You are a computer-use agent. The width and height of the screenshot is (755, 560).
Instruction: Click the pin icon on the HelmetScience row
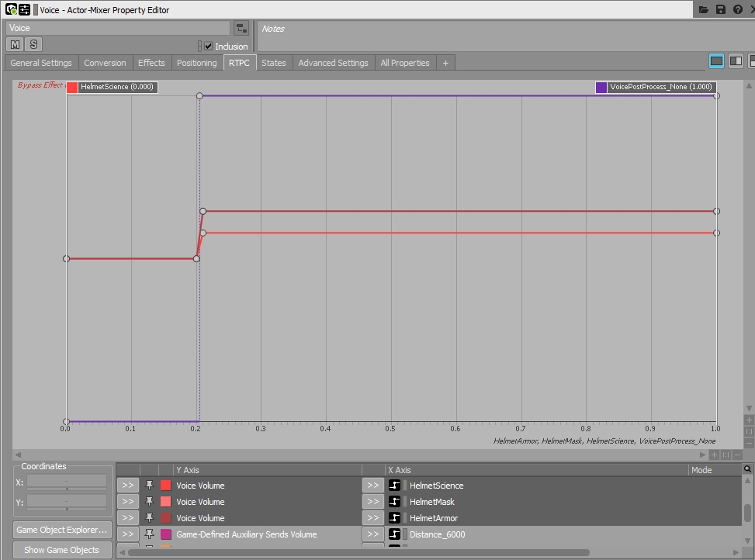click(149, 485)
